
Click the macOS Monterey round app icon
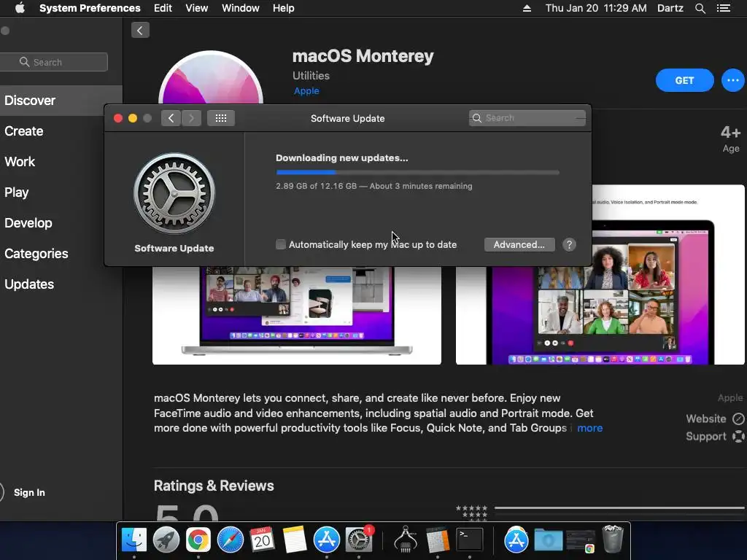coord(211,79)
